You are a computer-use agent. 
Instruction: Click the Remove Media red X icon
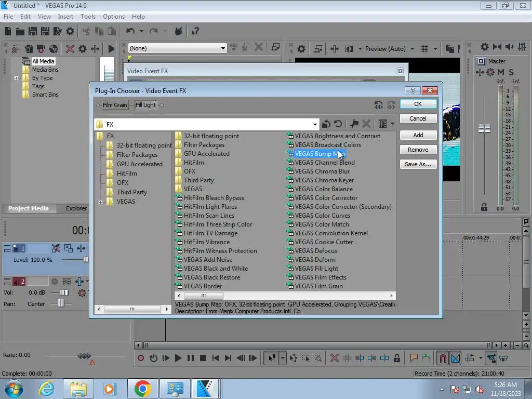(x=70, y=48)
